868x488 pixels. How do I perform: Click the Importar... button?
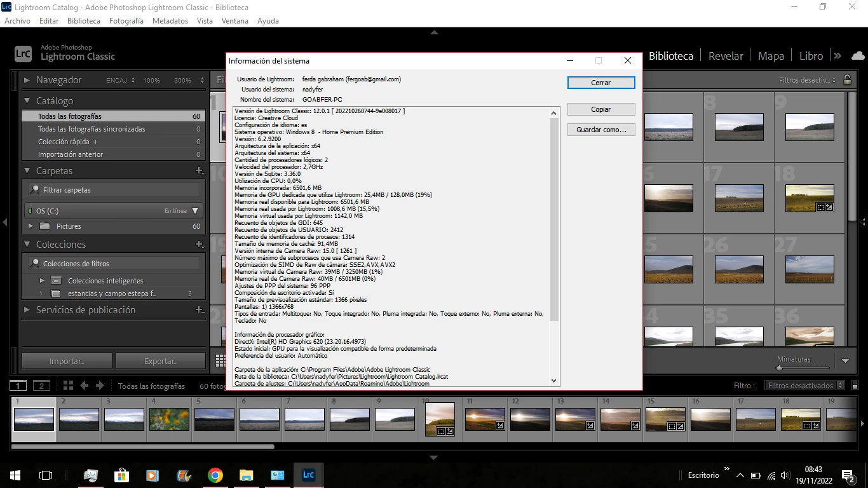pyautogui.click(x=67, y=361)
